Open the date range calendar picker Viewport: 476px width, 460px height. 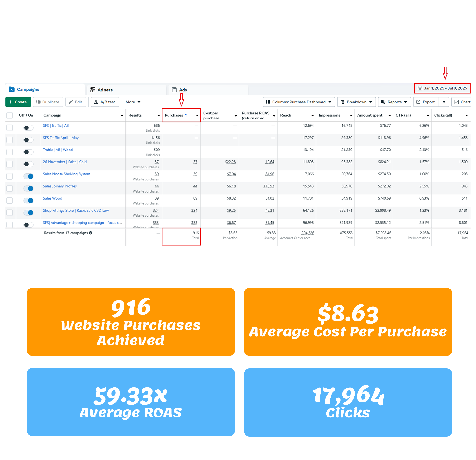pos(442,88)
